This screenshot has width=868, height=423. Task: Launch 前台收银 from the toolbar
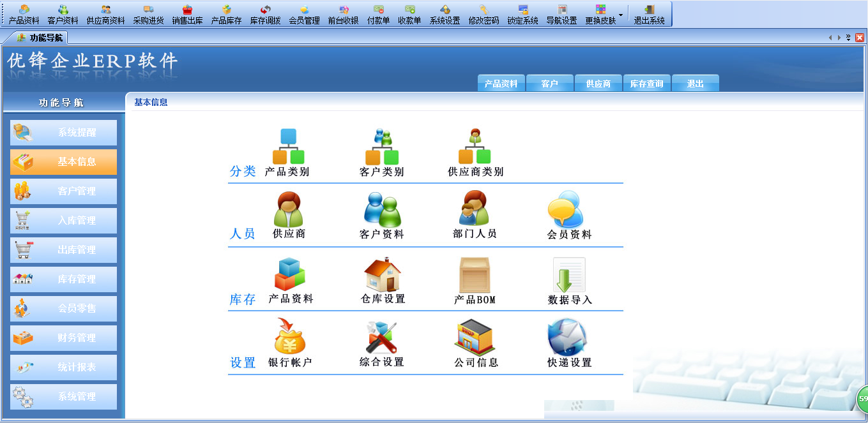pos(344,14)
